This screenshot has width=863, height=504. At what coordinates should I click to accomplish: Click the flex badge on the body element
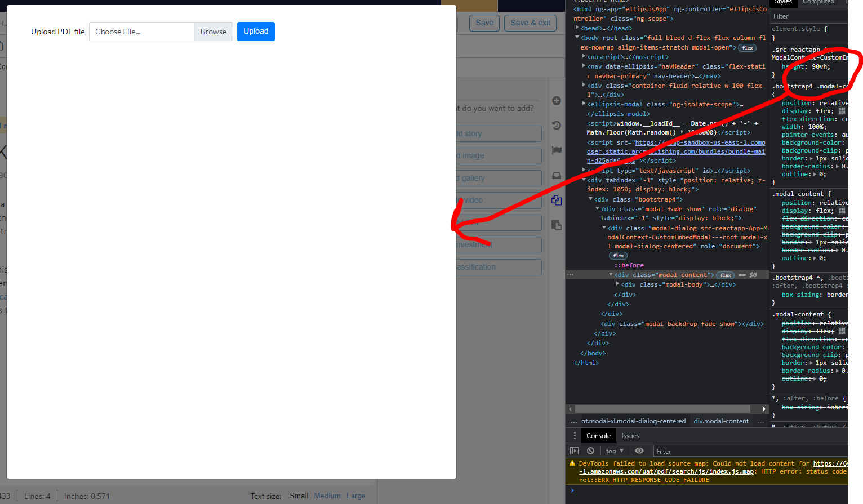click(747, 48)
